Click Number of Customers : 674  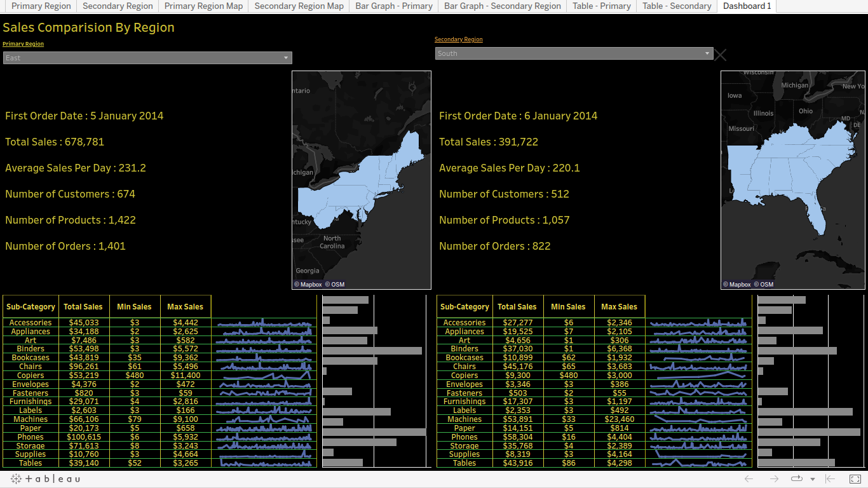(x=71, y=194)
